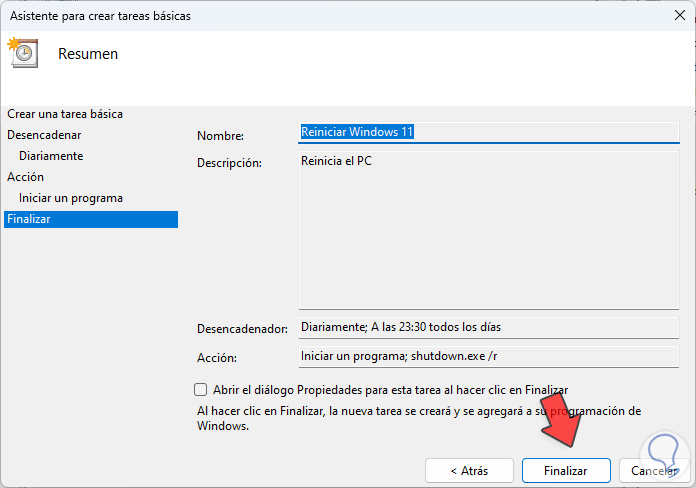Click the Acción field showing shutdown.exe /r

click(488, 355)
